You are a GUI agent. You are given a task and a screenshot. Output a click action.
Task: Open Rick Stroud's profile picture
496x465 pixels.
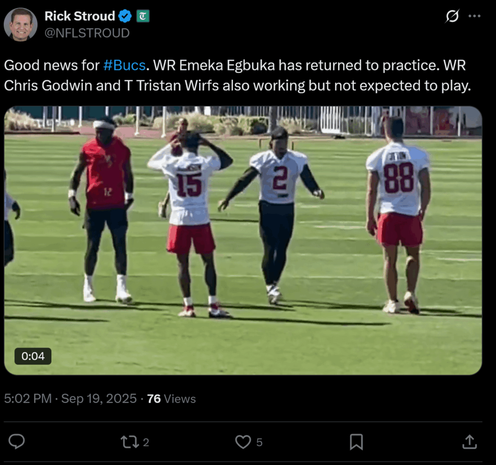pyautogui.click(x=21, y=24)
